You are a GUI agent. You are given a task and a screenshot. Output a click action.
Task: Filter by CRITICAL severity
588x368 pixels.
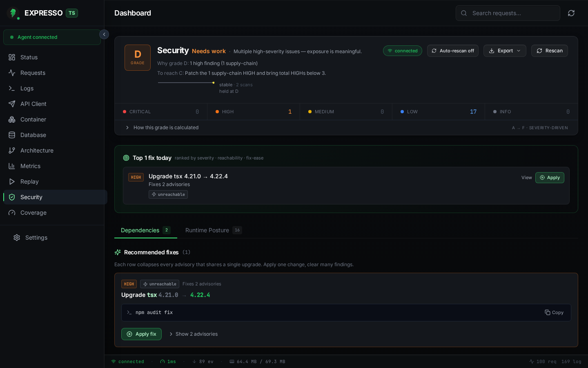[x=161, y=112]
